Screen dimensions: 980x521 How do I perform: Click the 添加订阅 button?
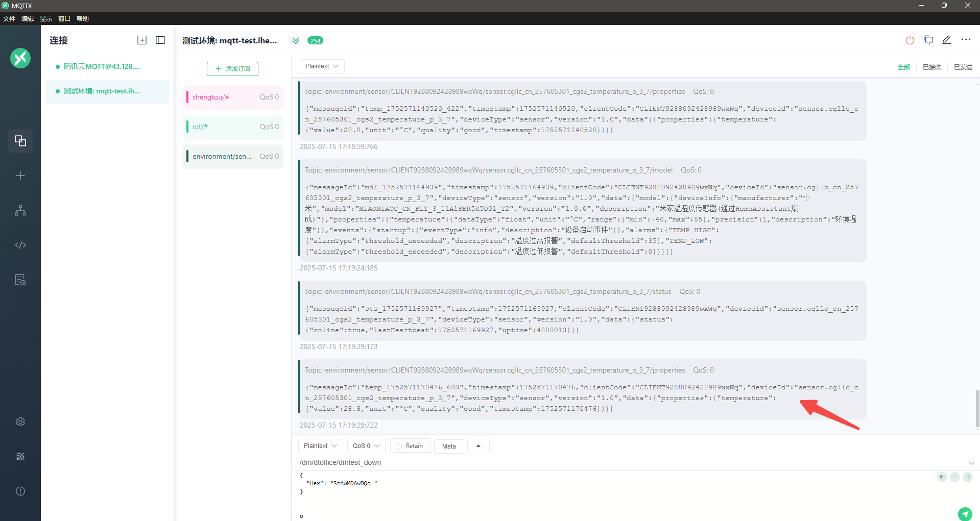(x=232, y=69)
